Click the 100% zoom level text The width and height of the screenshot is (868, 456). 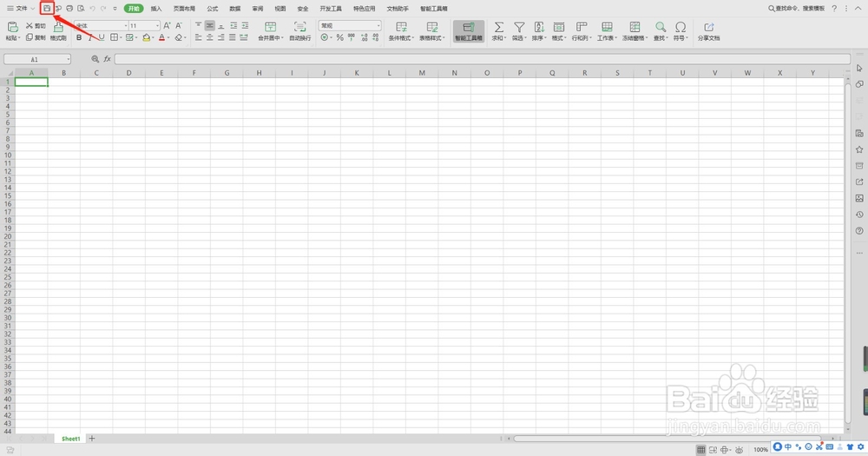760,449
